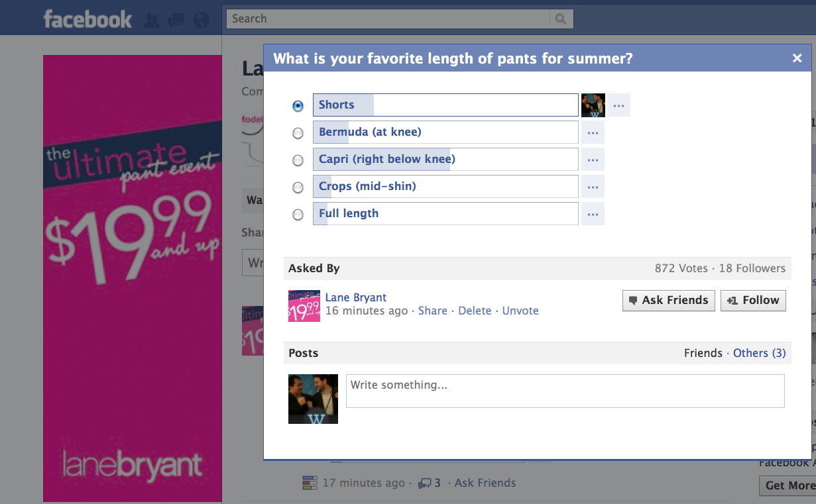The width and height of the screenshot is (816, 504).
Task: Open the more options menu beside Crops (mid-shin)
Action: (x=593, y=187)
